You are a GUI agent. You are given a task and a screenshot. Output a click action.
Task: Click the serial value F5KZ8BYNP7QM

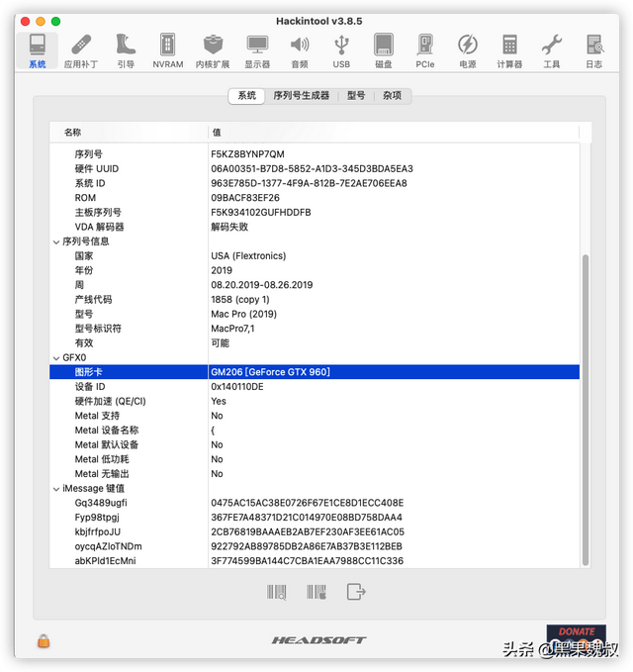[x=247, y=154]
